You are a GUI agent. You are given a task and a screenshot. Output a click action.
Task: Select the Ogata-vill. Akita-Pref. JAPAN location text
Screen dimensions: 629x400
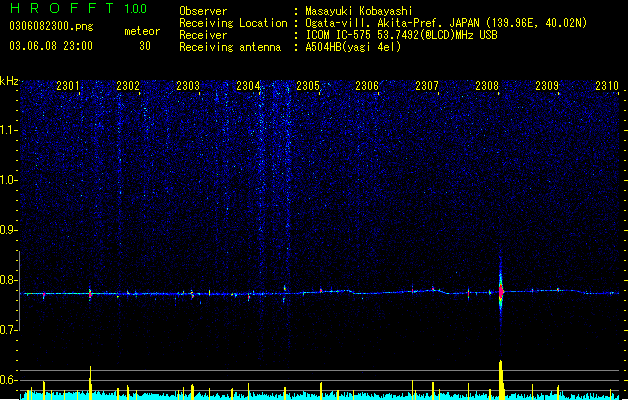[446, 23]
